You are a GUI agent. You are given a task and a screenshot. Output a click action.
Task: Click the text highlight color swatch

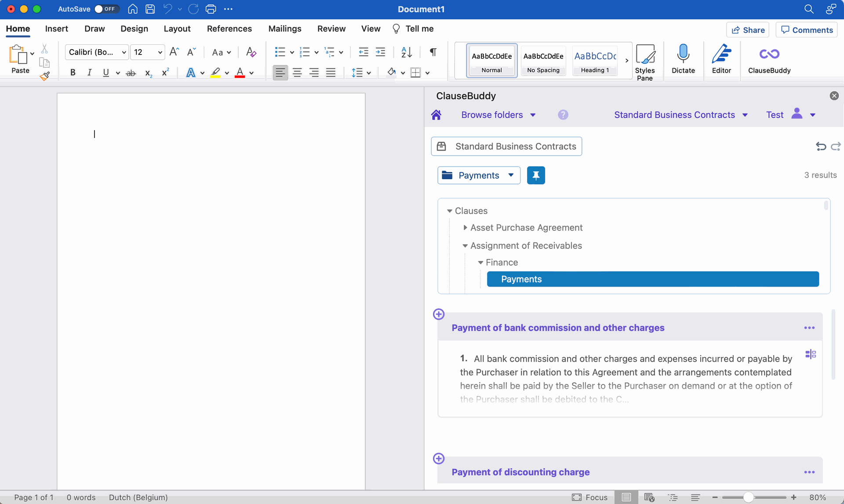coord(215,73)
